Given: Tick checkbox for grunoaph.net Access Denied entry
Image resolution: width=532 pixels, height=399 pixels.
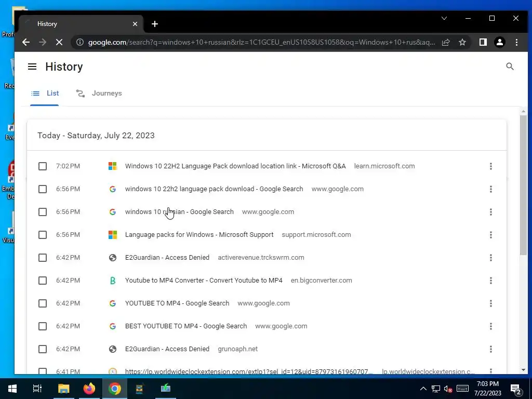Looking at the screenshot, I should click(43, 349).
